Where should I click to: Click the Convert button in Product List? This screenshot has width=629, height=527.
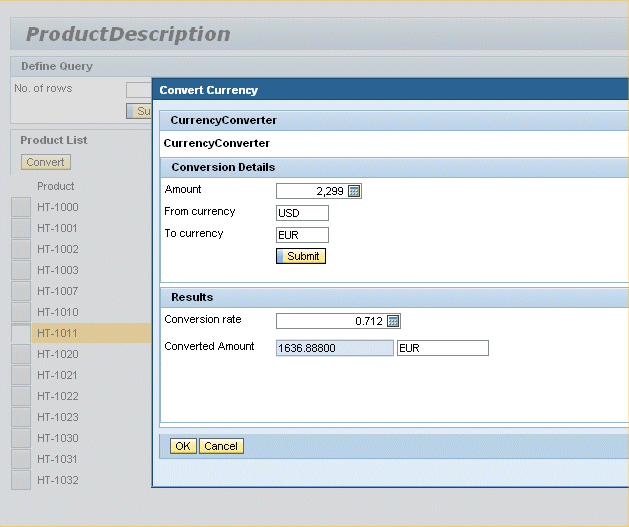[x=46, y=162]
